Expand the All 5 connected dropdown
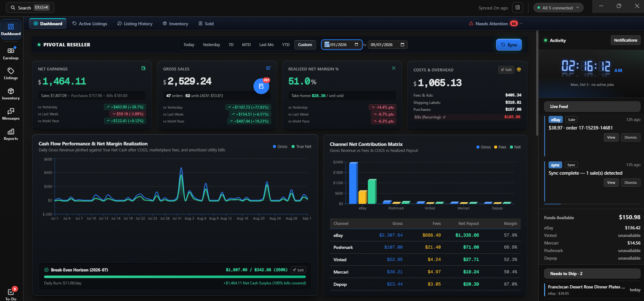Image resolution: width=644 pixels, height=301 pixels. pos(558,8)
